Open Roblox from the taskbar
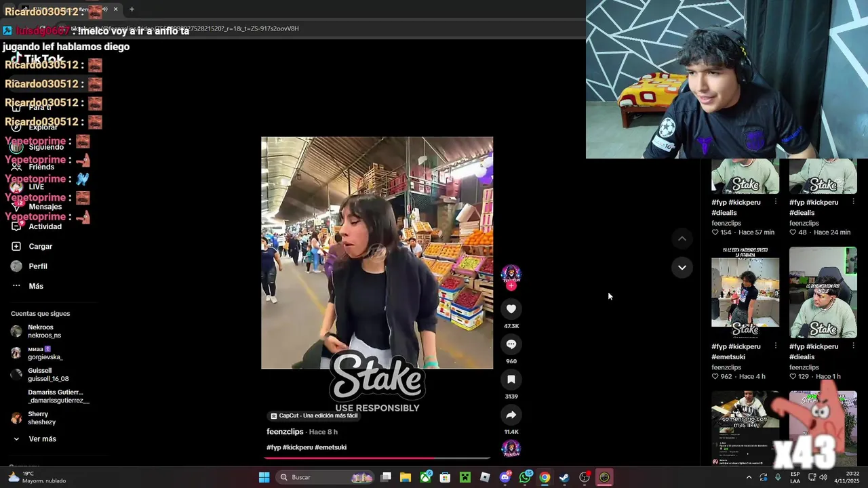 click(x=485, y=477)
